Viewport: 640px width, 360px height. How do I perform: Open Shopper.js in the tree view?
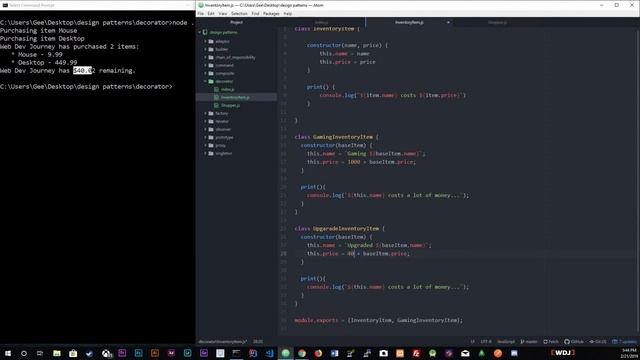click(x=230, y=105)
